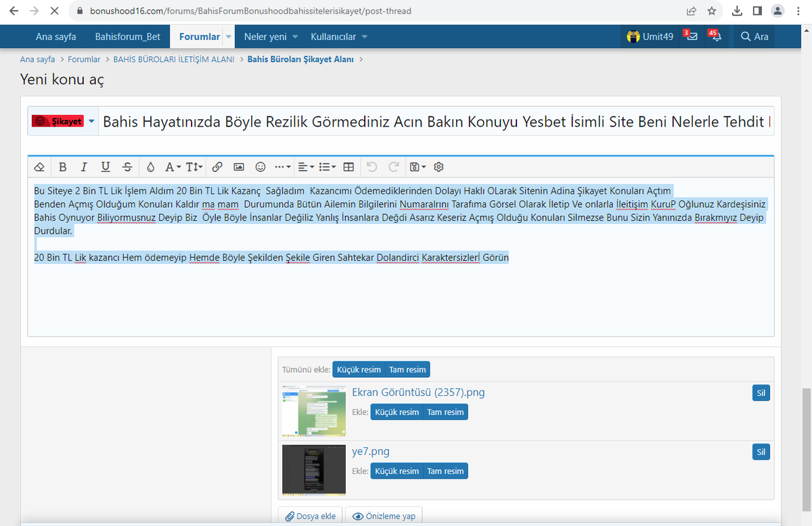Open the text color droplet tool
Screen dimensions: 812x526
[x=150, y=167]
